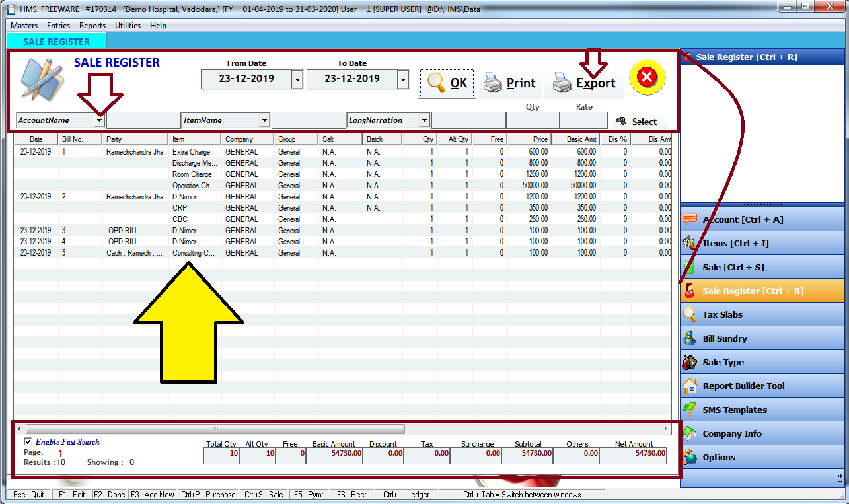Click the Sale sidebar icon
The image size is (849, 504).
point(689,266)
